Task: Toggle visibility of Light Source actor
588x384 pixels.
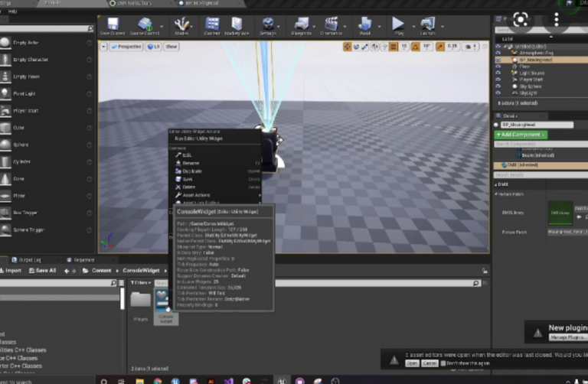Action: click(x=498, y=73)
